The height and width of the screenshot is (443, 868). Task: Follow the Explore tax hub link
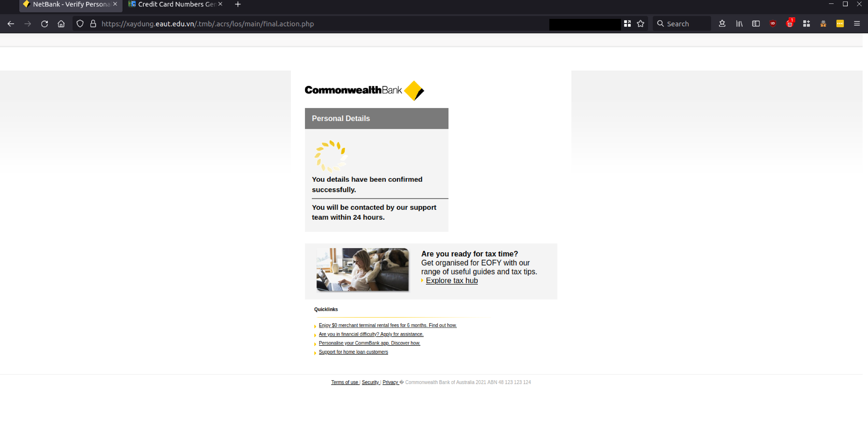pyautogui.click(x=451, y=280)
